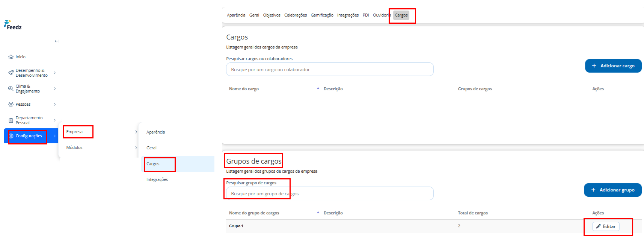Select Módulos in the flyout menu
Screen dimensions: 644x246
click(x=74, y=147)
